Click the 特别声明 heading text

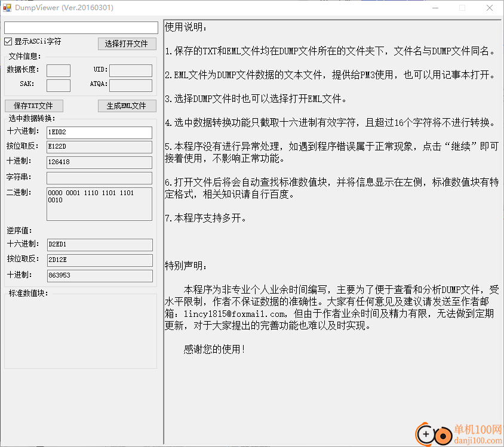click(x=186, y=266)
